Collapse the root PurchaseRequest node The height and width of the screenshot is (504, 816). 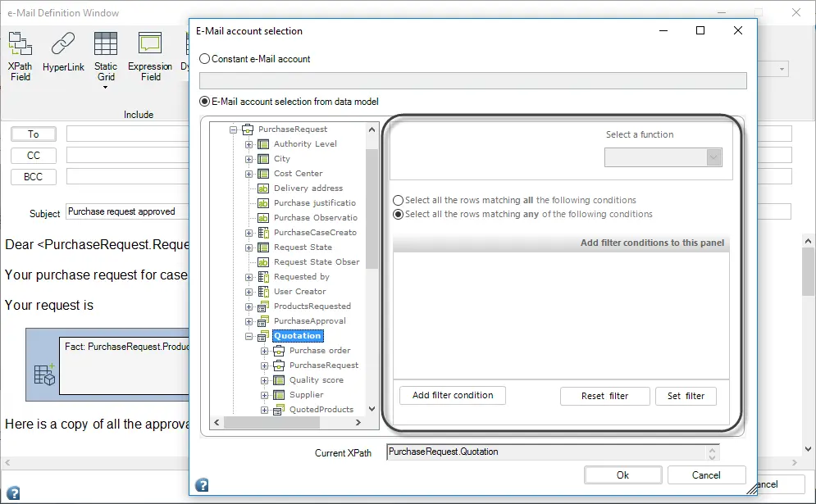coord(233,129)
